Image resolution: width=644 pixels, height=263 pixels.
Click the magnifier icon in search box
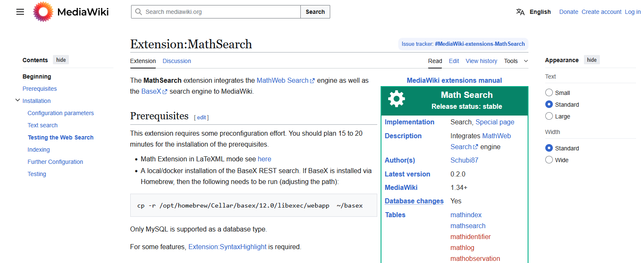[138, 12]
